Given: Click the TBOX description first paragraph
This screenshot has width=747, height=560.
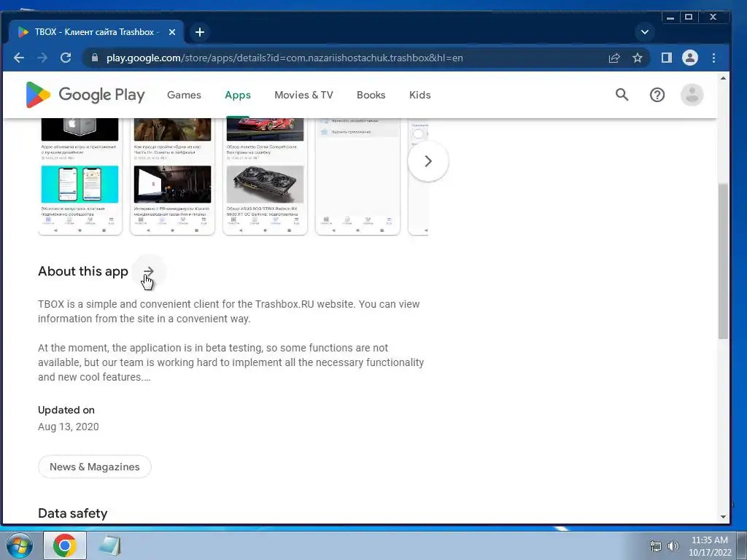Looking at the screenshot, I should pyautogui.click(x=228, y=311).
